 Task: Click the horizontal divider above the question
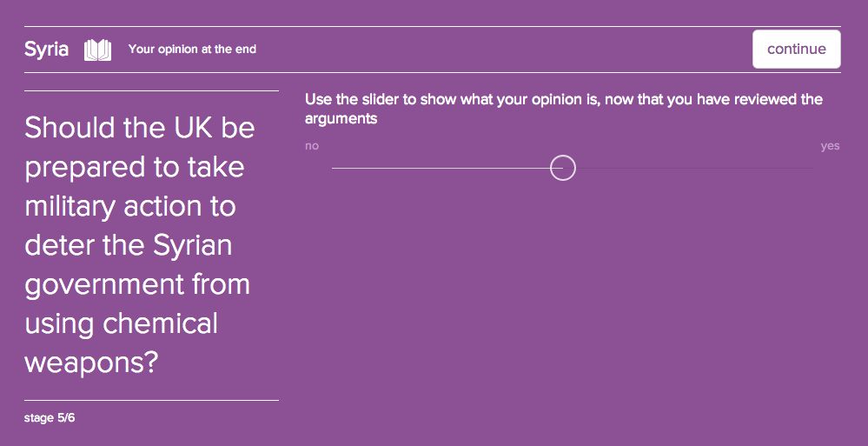(151, 90)
